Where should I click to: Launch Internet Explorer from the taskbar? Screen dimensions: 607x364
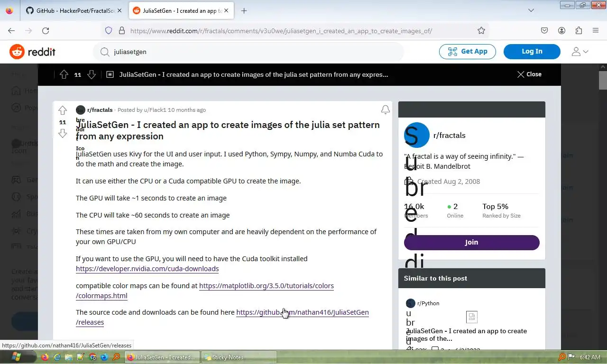57,357
